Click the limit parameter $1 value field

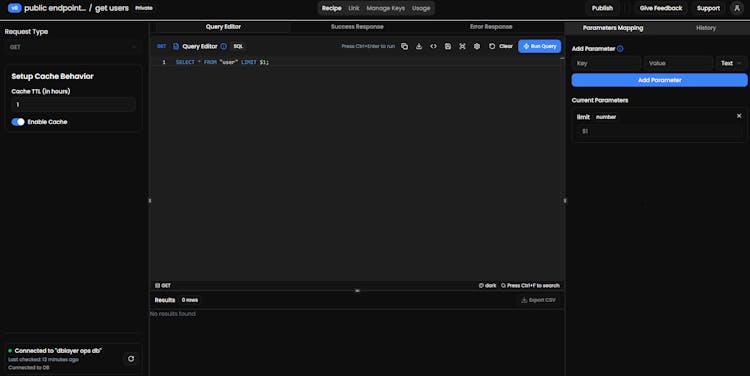pos(659,131)
